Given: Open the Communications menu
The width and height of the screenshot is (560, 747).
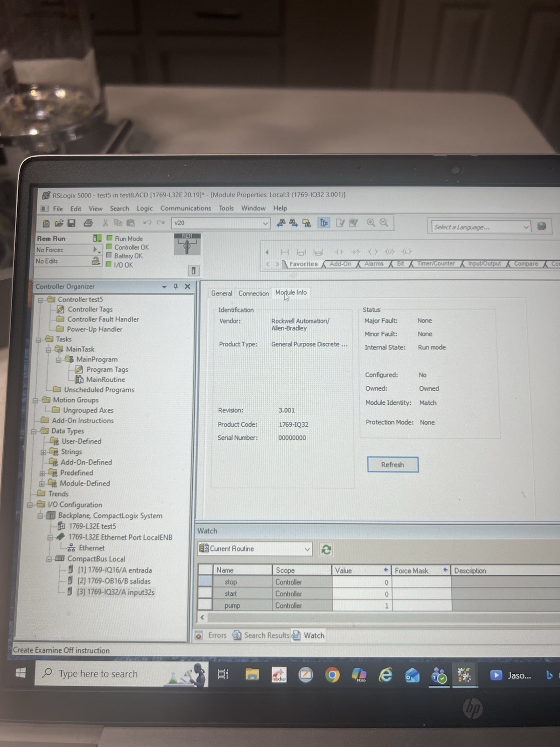Looking at the screenshot, I should click(185, 208).
